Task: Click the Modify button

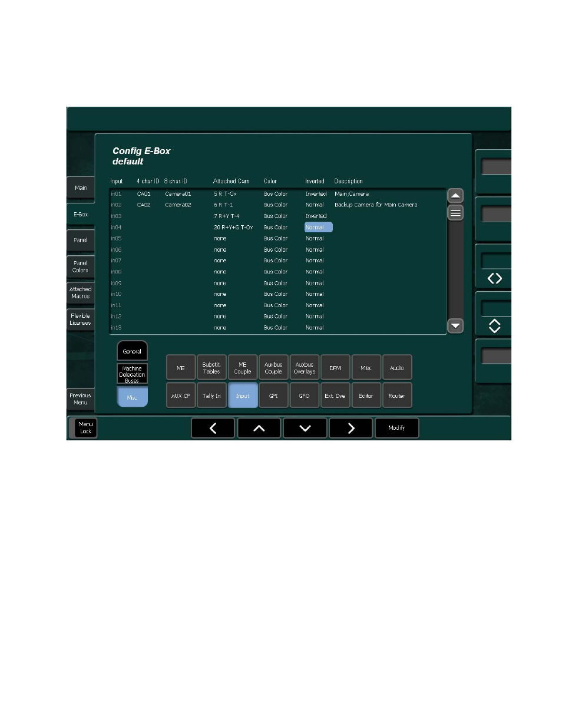Action: [x=397, y=428]
